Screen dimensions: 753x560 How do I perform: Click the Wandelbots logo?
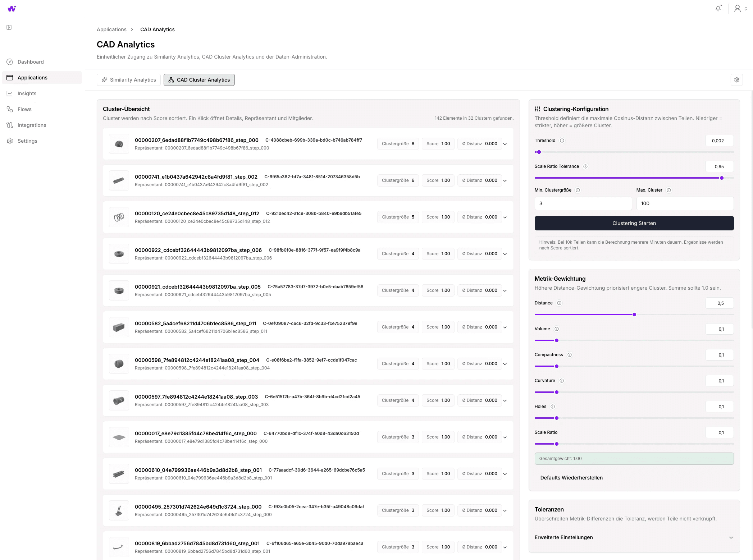coord(12,8)
